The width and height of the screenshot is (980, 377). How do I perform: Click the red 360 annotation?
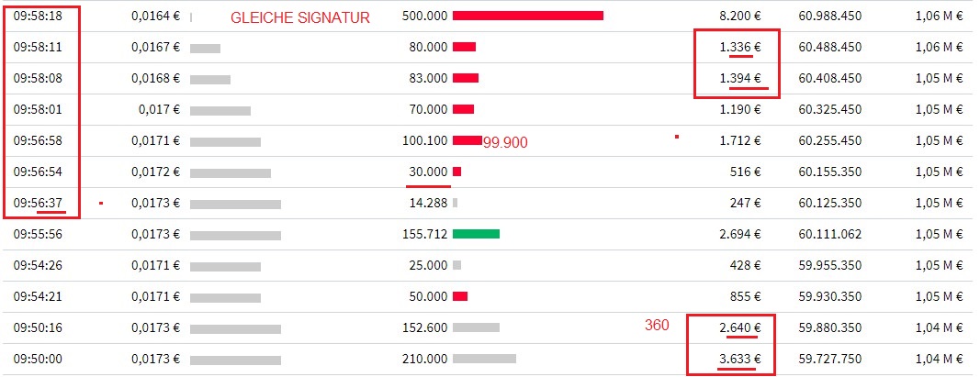tap(657, 325)
